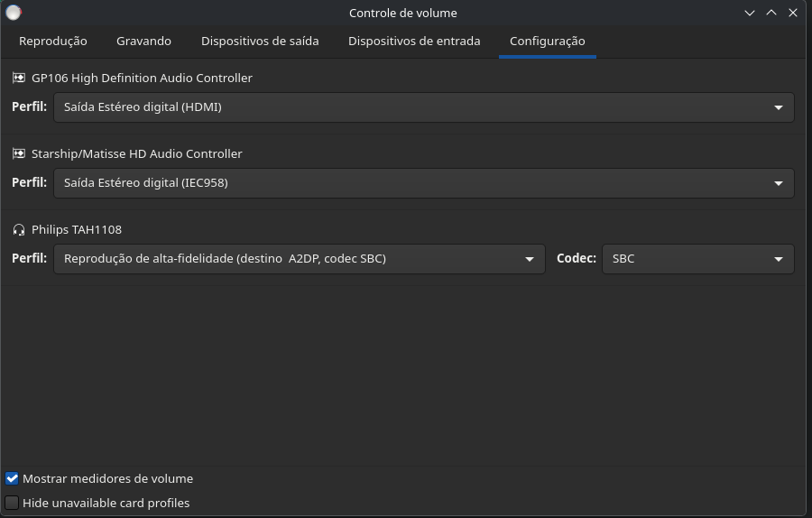Close the Controle de volume window
Screen dimensions: 812x518
793,13
